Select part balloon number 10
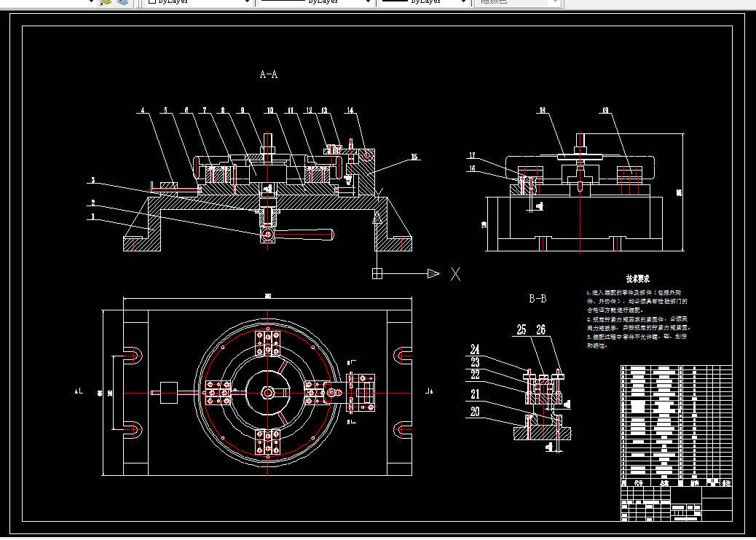The width and height of the screenshot is (756, 540). [270, 111]
